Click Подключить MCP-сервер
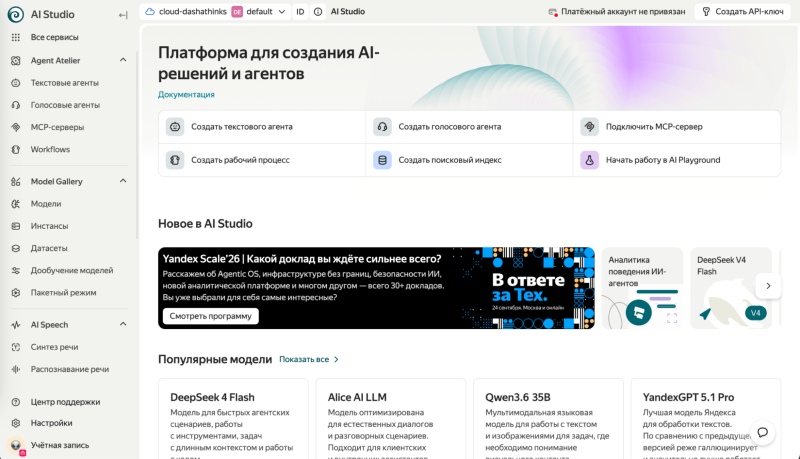Viewport: 800px width, 459px height. [677, 127]
